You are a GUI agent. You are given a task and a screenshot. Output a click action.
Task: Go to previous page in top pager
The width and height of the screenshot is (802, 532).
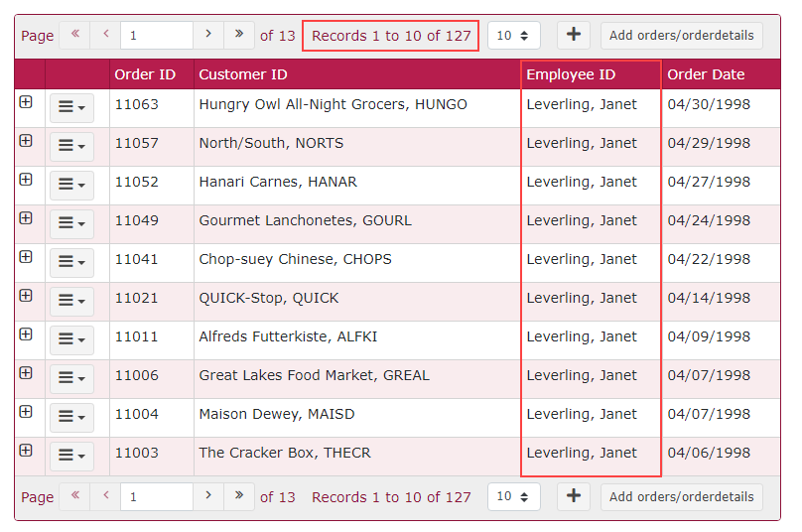click(x=105, y=35)
